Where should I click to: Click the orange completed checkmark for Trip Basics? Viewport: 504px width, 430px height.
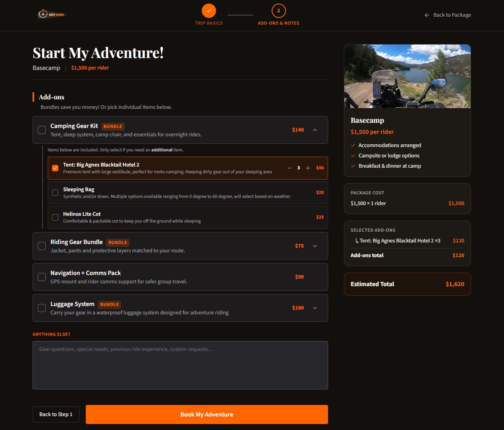click(x=209, y=11)
